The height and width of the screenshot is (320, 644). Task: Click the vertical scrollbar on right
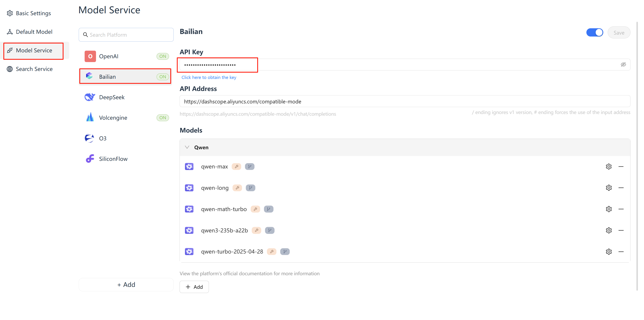[x=637, y=156]
